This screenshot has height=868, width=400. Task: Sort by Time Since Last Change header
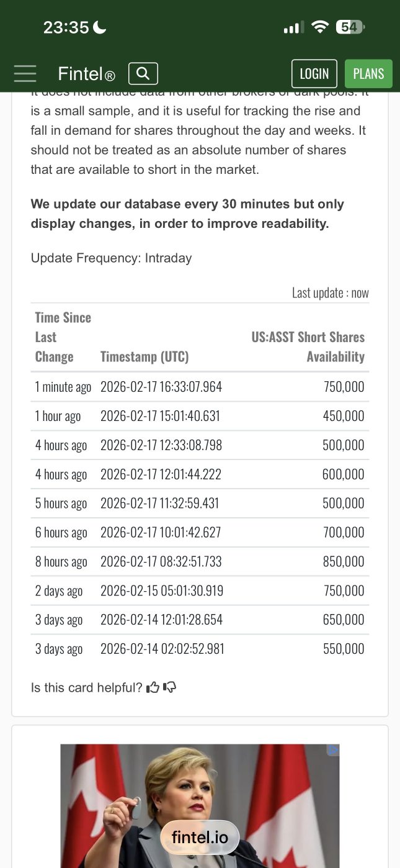tap(63, 337)
